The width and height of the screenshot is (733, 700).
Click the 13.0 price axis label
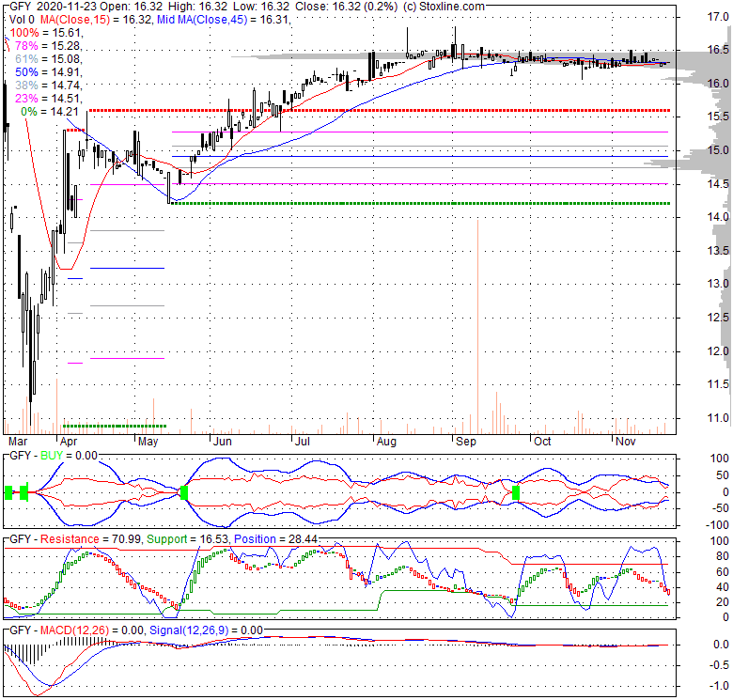coord(718,284)
